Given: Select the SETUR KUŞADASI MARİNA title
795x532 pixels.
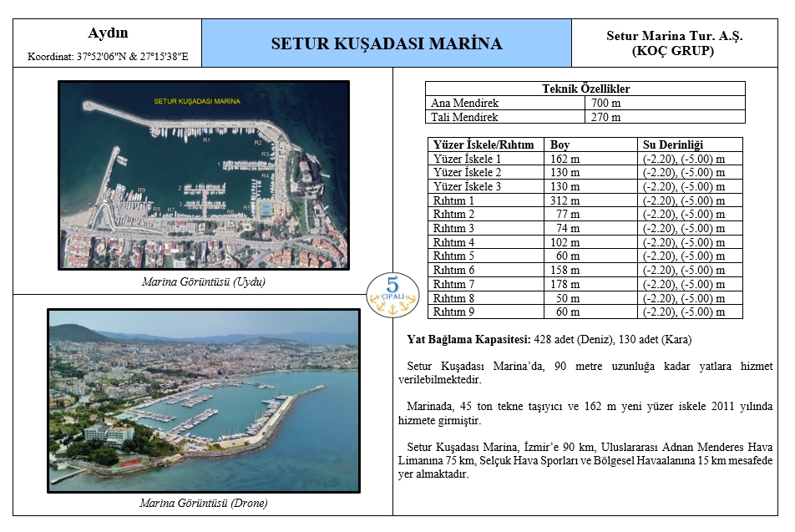Looking at the screenshot, I should pos(387,43).
